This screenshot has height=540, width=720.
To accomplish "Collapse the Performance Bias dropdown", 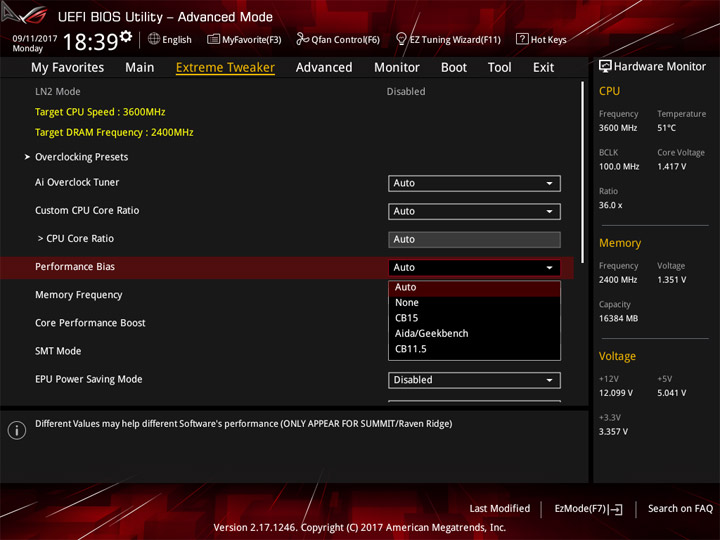I will coord(474,267).
